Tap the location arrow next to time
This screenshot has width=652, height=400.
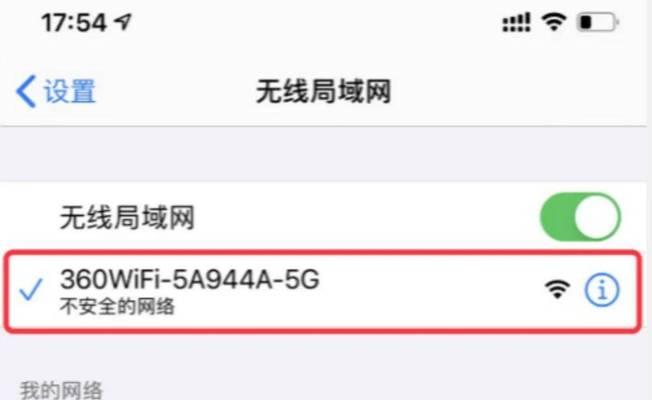123,22
